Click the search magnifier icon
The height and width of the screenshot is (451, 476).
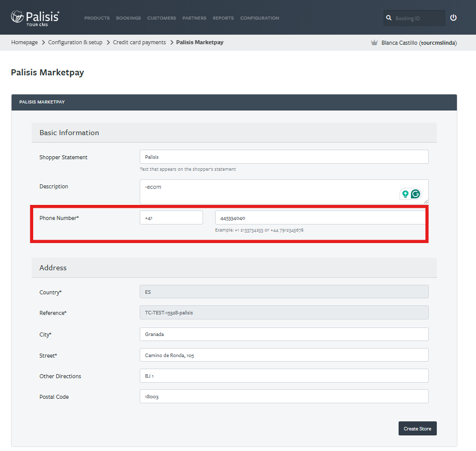(389, 18)
